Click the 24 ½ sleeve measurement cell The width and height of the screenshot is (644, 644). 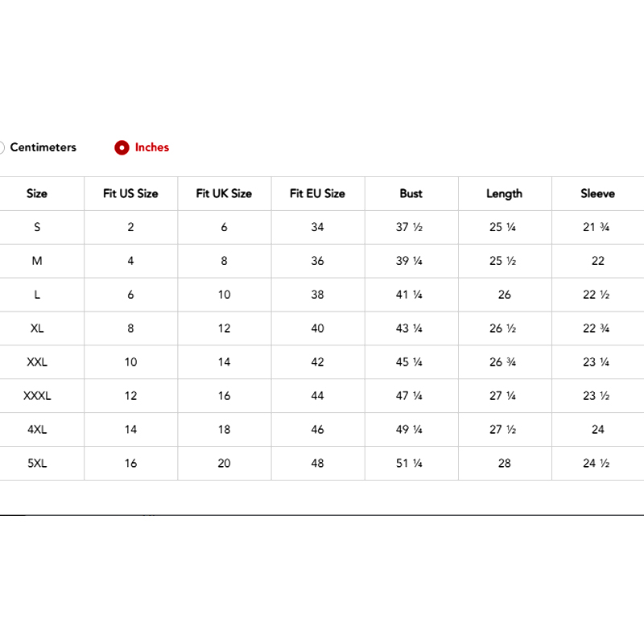pyautogui.click(x=597, y=464)
